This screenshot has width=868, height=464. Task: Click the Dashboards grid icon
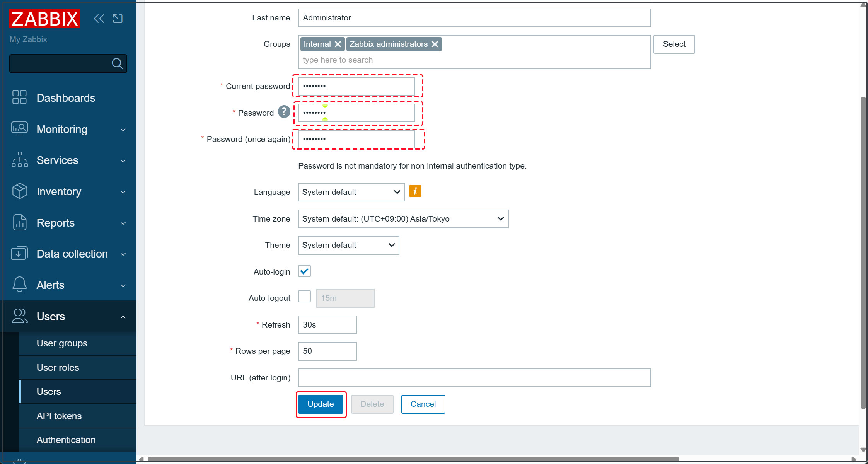(19, 97)
